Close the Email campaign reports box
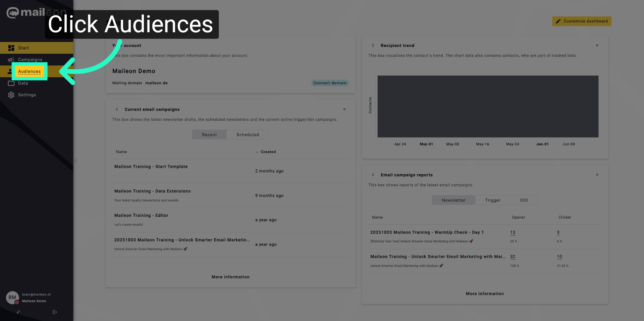The height and width of the screenshot is (321, 644). coord(597,175)
